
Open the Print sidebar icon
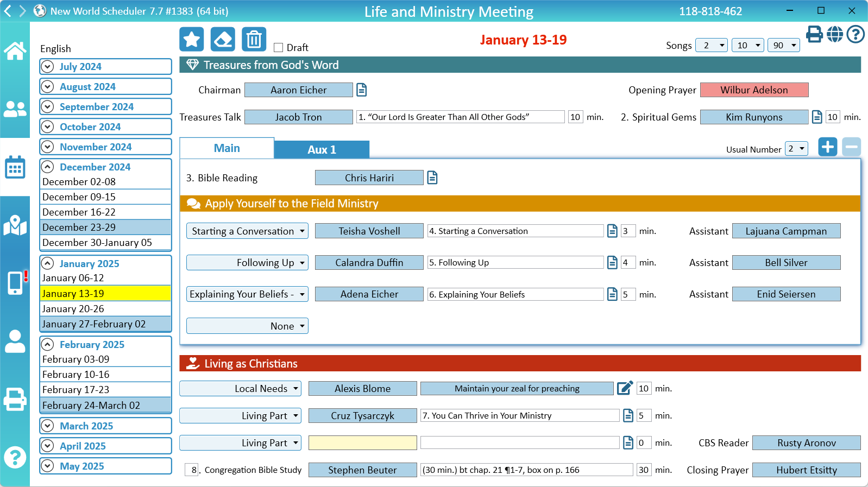[15, 399]
